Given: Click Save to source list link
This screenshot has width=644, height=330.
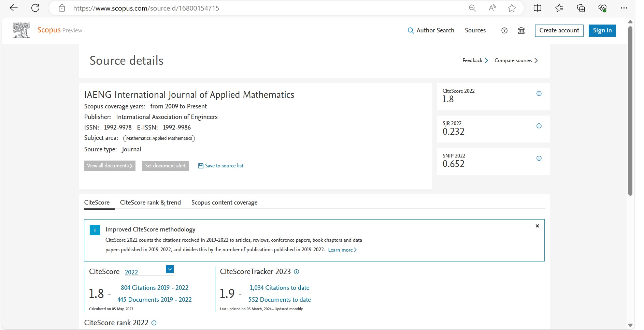Looking at the screenshot, I should pyautogui.click(x=220, y=166).
